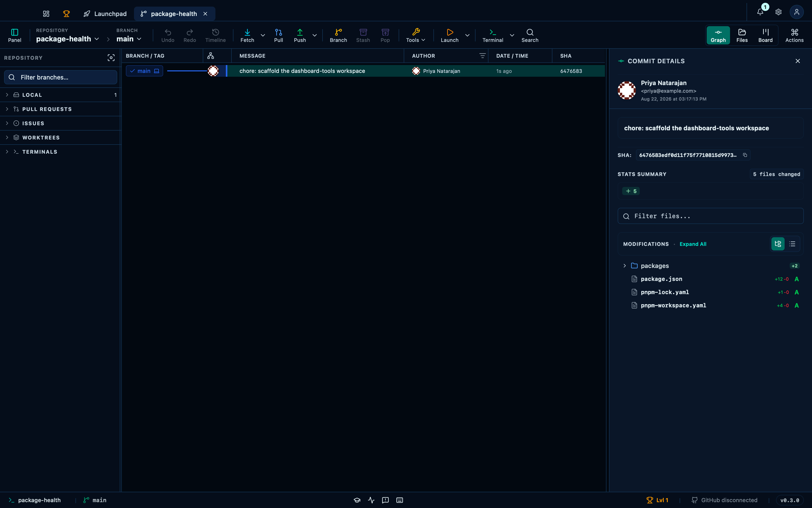
Task: Expand the PULL REQUESTS section
Action: coord(60,109)
